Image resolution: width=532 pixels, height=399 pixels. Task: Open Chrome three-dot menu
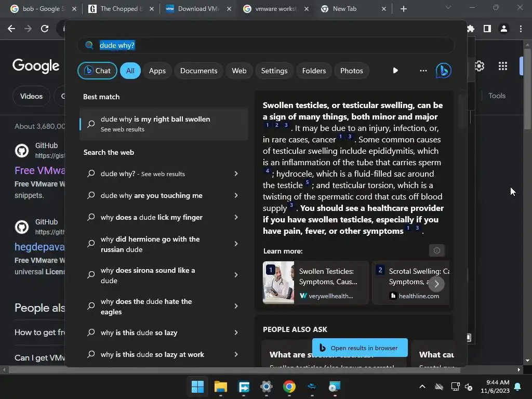(521, 29)
